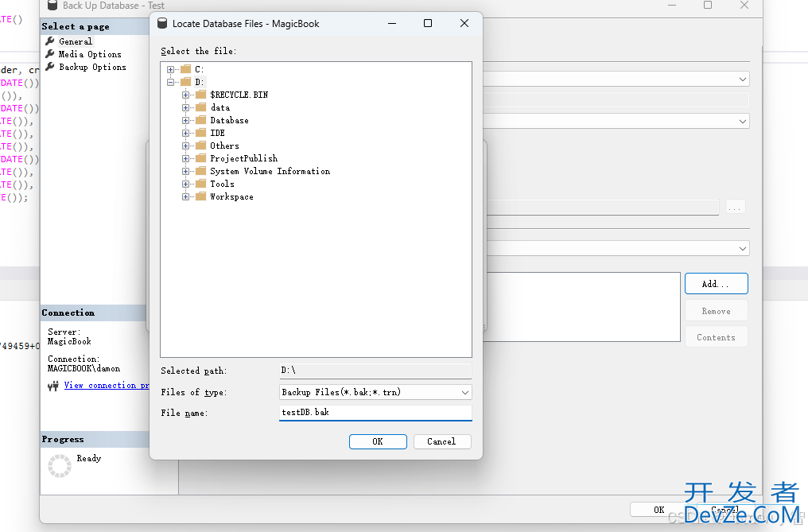
Task: Click the Tools folder icon
Action: 201,184
